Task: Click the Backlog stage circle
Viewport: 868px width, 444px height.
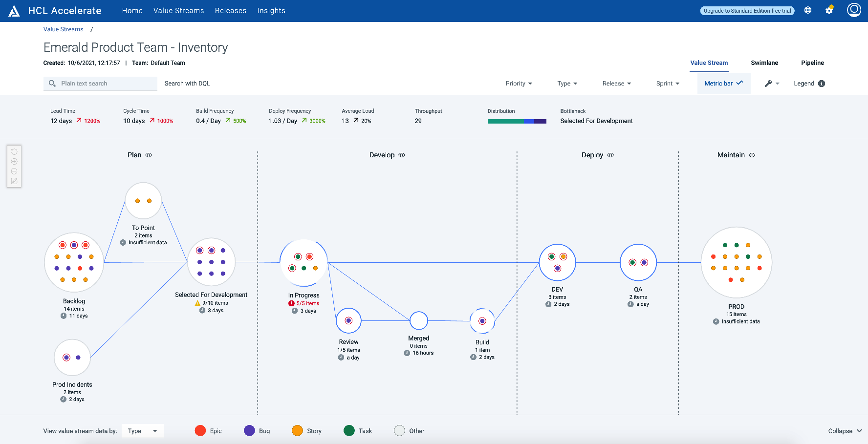Action: coord(74,262)
